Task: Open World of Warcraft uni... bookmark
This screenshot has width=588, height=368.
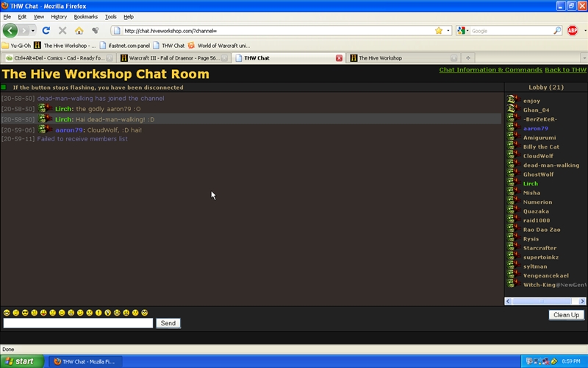Action: point(218,46)
